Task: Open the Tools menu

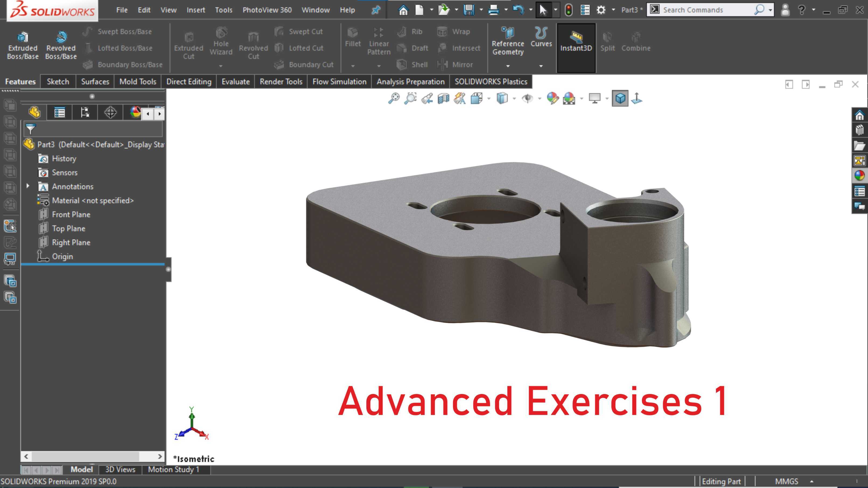Action: [224, 10]
